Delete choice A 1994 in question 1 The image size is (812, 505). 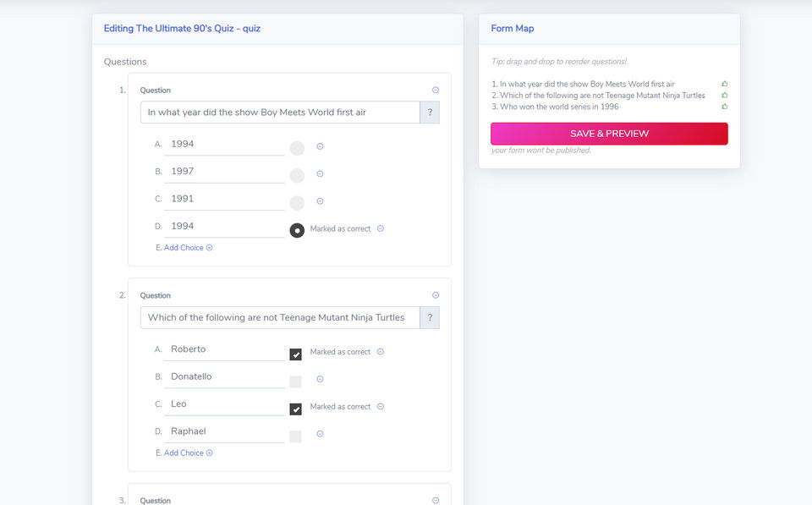point(320,146)
